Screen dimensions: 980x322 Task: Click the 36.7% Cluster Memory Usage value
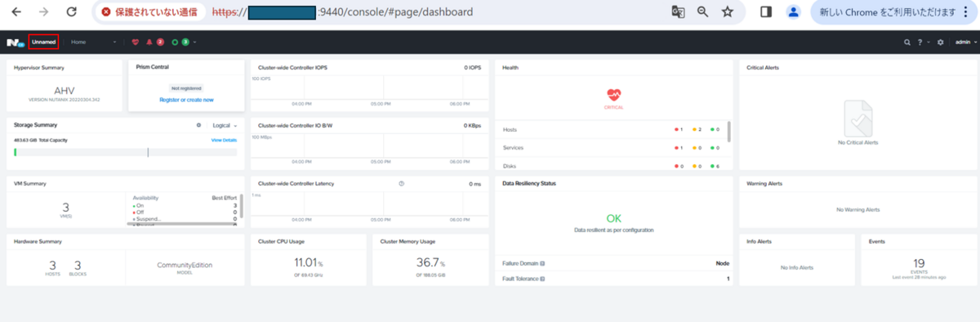click(430, 263)
